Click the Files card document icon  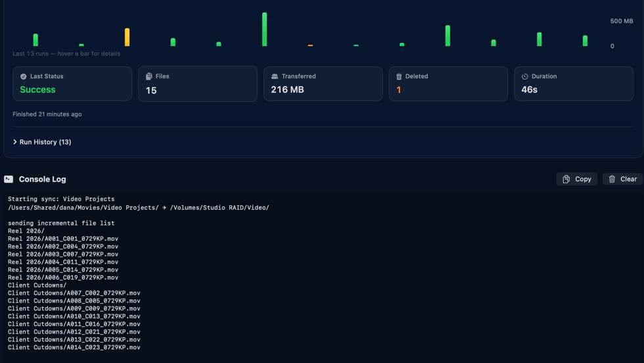point(149,76)
